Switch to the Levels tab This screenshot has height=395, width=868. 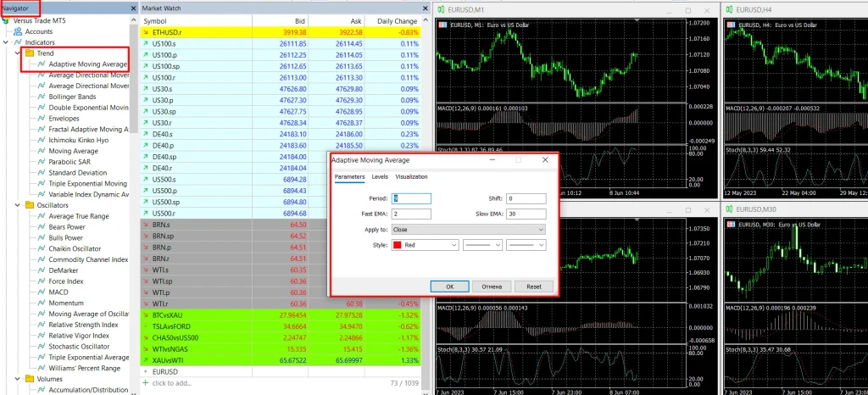(380, 177)
